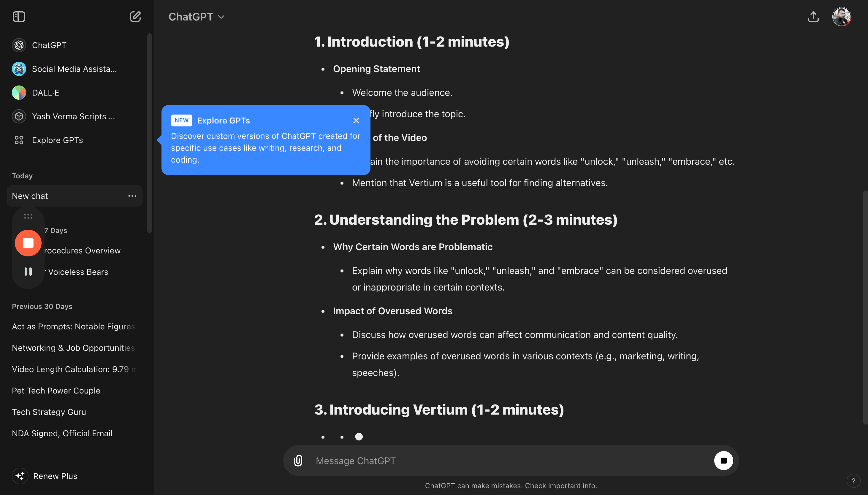This screenshot has height=495, width=868.
Task: Start a new chat with the compose icon
Action: tap(135, 17)
